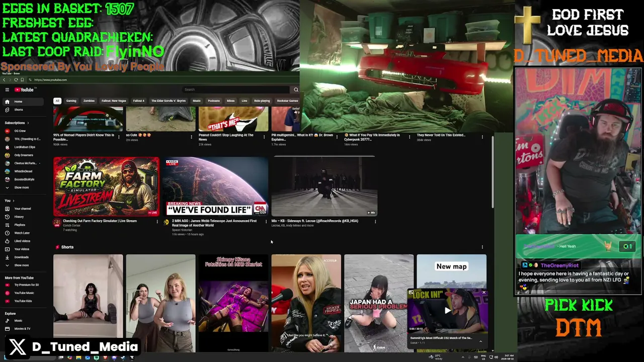Open options menu for the Shorts shelf
Image resolution: width=644 pixels, height=362 pixels.
482,247
